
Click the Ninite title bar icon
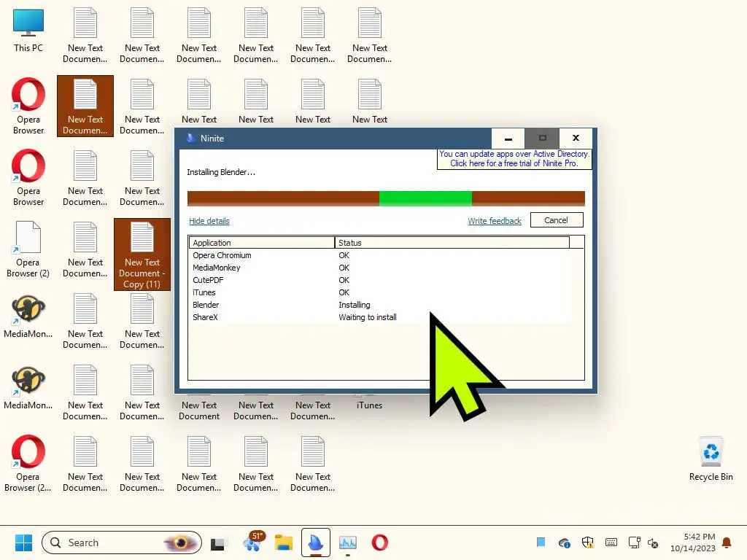point(191,138)
